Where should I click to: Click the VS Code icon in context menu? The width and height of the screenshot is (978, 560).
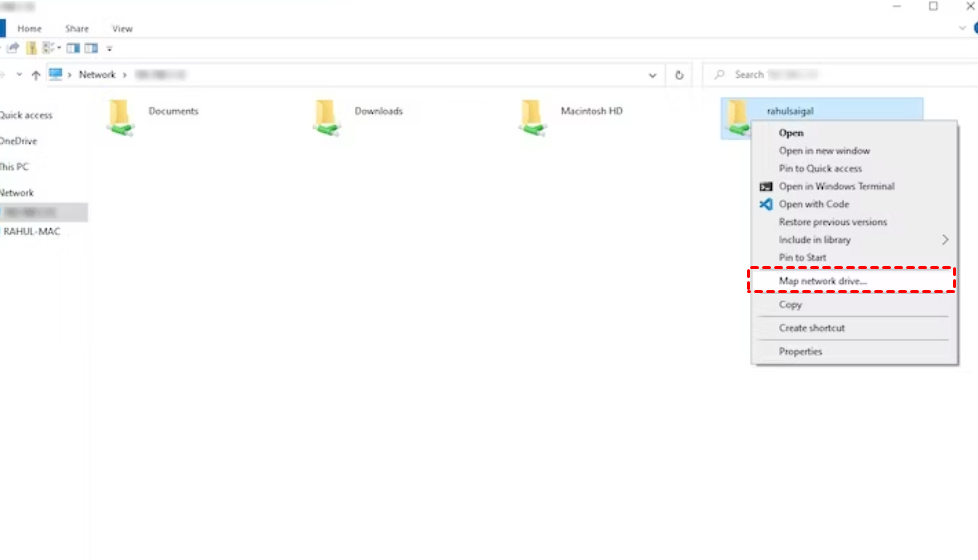pyautogui.click(x=765, y=204)
